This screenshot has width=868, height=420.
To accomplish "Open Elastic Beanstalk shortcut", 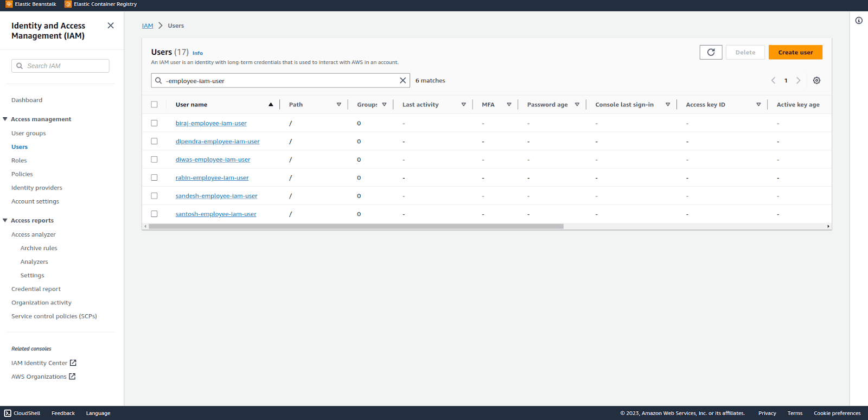I will coord(31,4).
